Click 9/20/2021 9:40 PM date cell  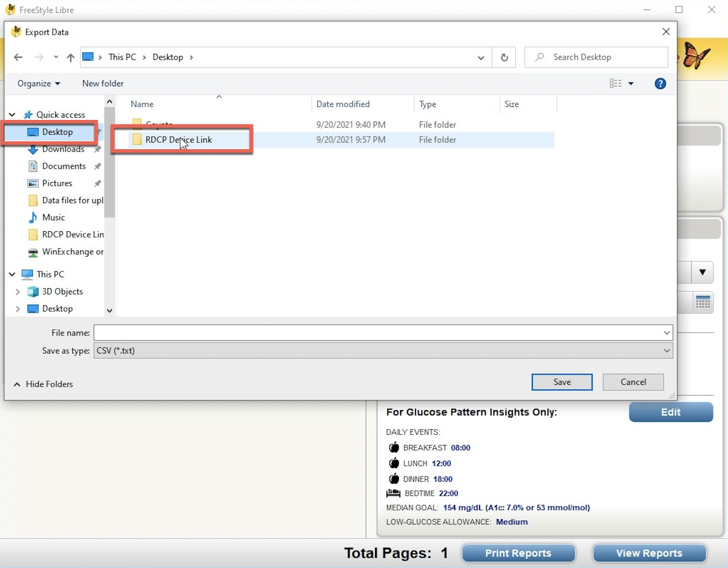click(x=351, y=124)
